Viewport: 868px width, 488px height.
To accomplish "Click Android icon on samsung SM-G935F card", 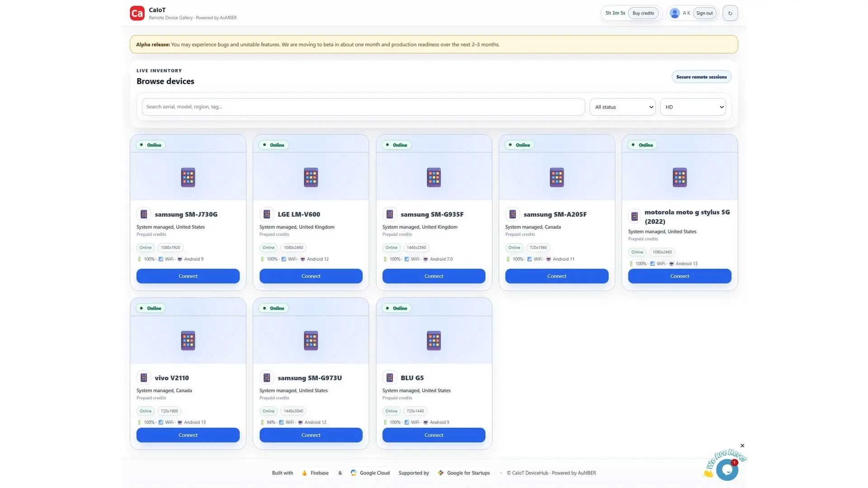I will tap(426, 259).
